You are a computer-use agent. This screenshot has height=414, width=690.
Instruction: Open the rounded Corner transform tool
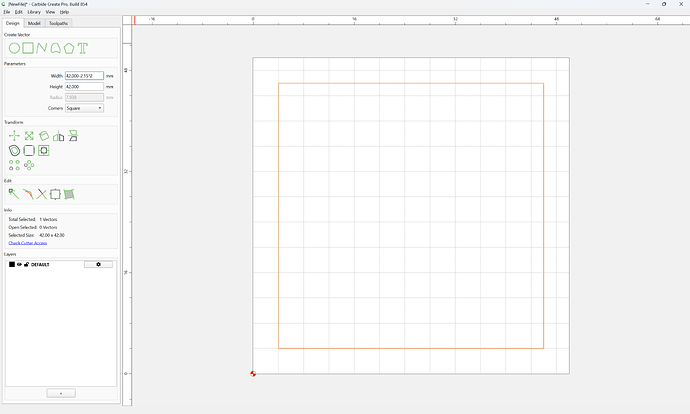point(29,150)
